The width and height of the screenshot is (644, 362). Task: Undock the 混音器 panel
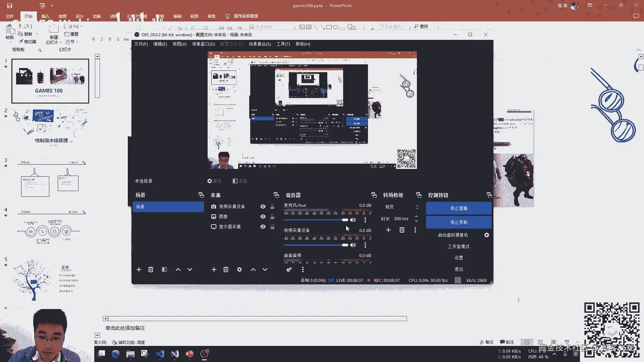coord(374,195)
